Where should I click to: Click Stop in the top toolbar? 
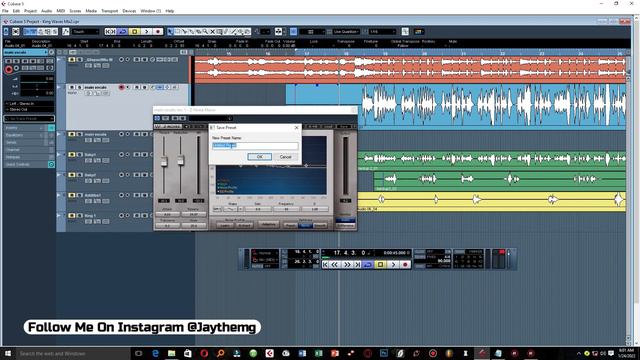point(134,31)
